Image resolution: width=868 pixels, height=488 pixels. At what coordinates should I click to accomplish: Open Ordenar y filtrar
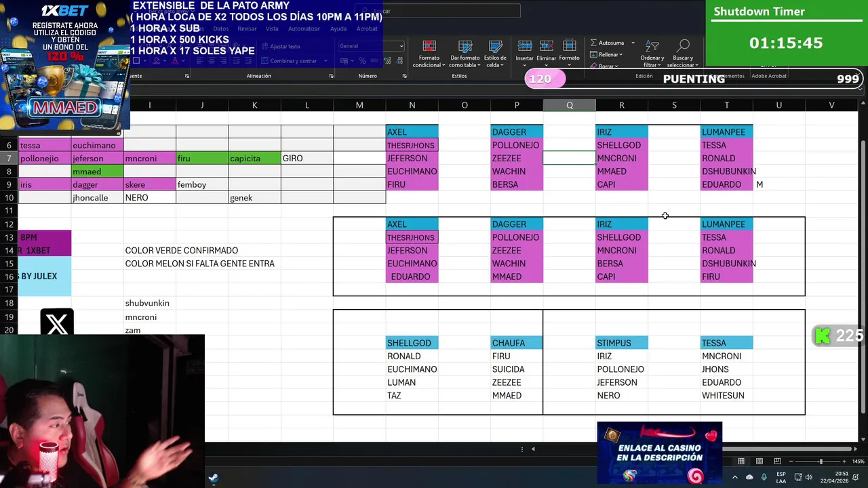pyautogui.click(x=652, y=53)
